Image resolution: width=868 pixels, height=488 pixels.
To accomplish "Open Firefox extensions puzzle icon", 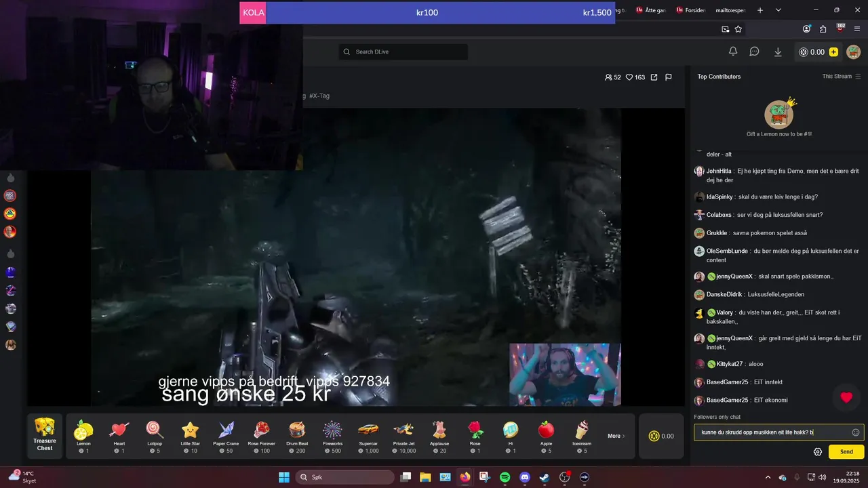I will [823, 29].
